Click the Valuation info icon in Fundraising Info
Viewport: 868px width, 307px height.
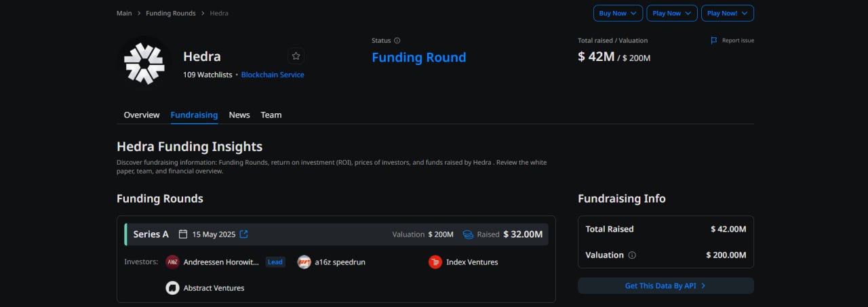pyautogui.click(x=632, y=255)
